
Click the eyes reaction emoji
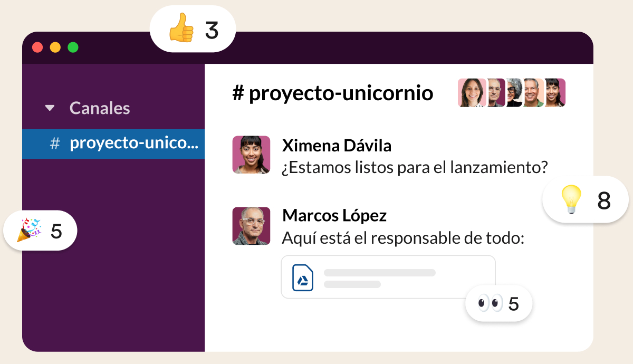[491, 303]
